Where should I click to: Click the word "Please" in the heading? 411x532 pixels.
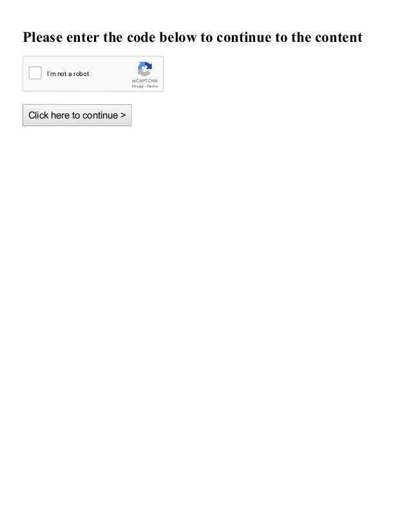click(x=43, y=37)
